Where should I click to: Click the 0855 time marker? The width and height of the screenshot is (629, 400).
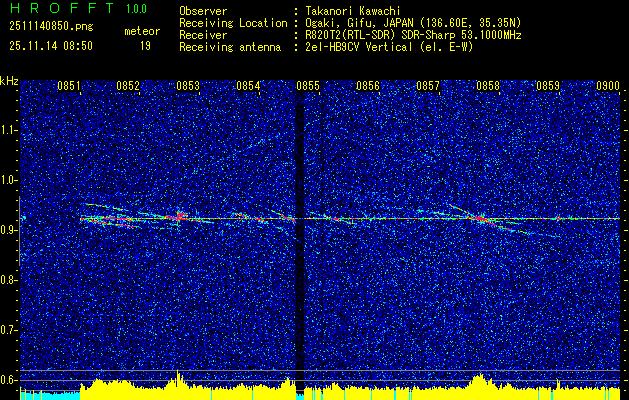(308, 85)
